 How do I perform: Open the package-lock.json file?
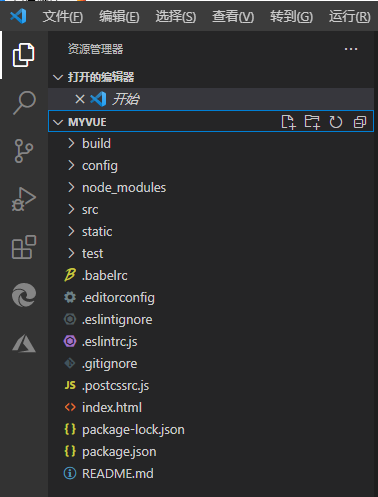pyautogui.click(x=211, y=429)
